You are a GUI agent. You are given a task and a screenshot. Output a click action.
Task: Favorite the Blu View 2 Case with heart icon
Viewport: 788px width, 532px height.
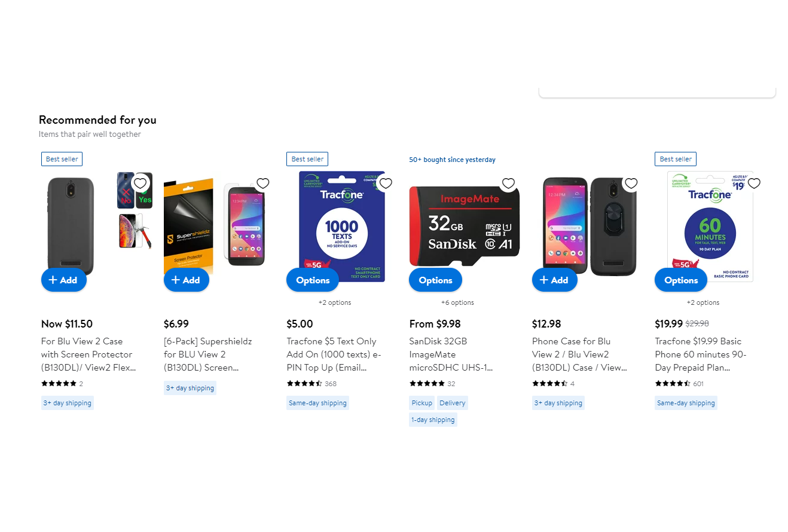pos(140,184)
